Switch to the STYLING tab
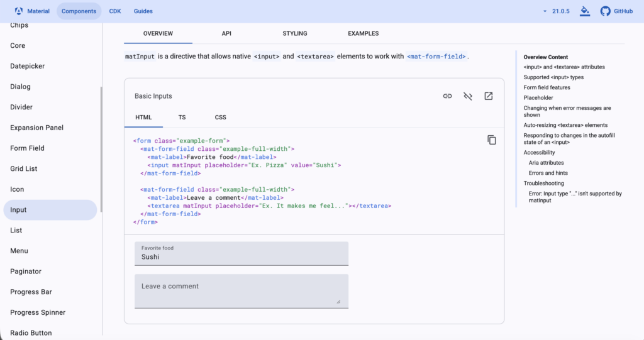 [295, 33]
